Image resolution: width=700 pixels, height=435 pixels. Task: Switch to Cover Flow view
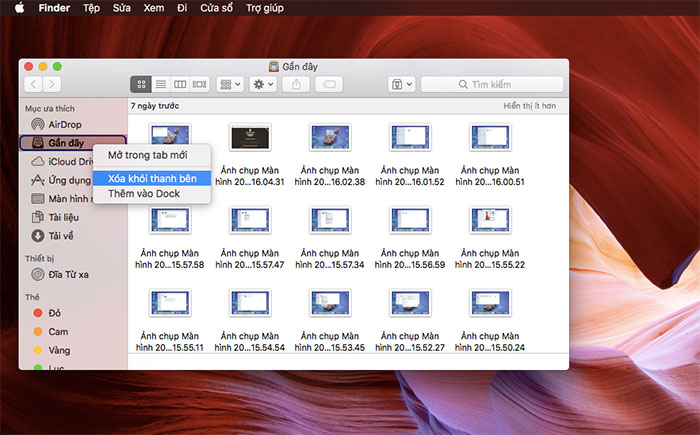pyautogui.click(x=200, y=84)
